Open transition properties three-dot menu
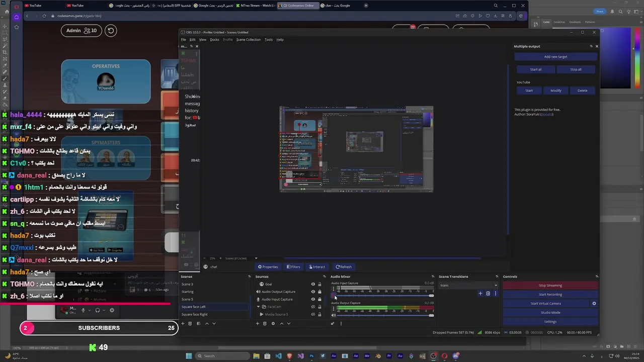Viewport: 644px width, 362px height. [x=495, y=294]
